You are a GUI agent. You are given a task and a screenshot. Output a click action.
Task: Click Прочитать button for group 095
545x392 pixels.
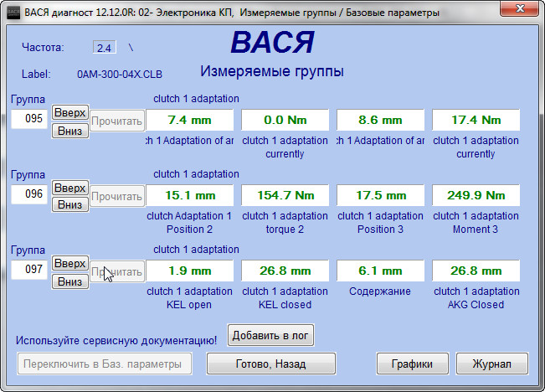(117, 121)
